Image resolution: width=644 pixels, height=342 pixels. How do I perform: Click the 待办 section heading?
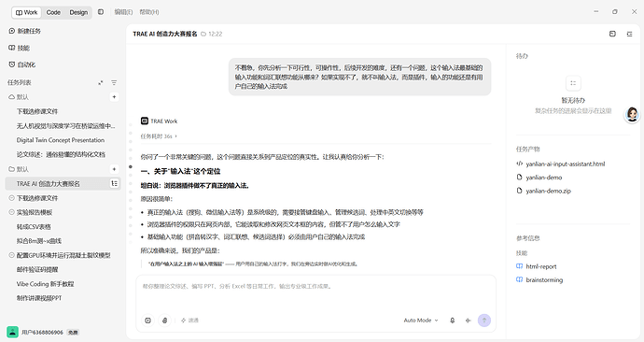pos(522,56)
